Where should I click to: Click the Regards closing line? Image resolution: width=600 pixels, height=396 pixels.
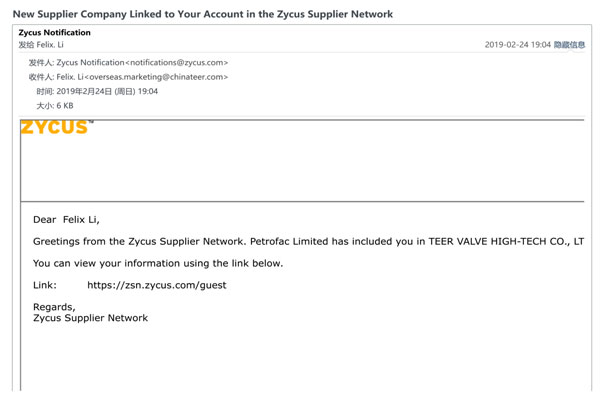click(54, 307)
